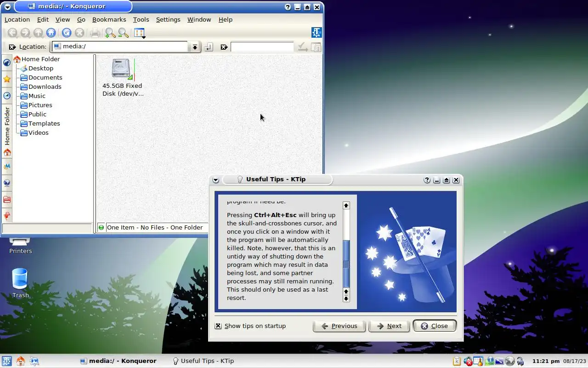Click the Forward arrow in Konqueror toolbar
The height and width of the screenshot is (368, 588).
pyautogui.click(x=25, y=33)
